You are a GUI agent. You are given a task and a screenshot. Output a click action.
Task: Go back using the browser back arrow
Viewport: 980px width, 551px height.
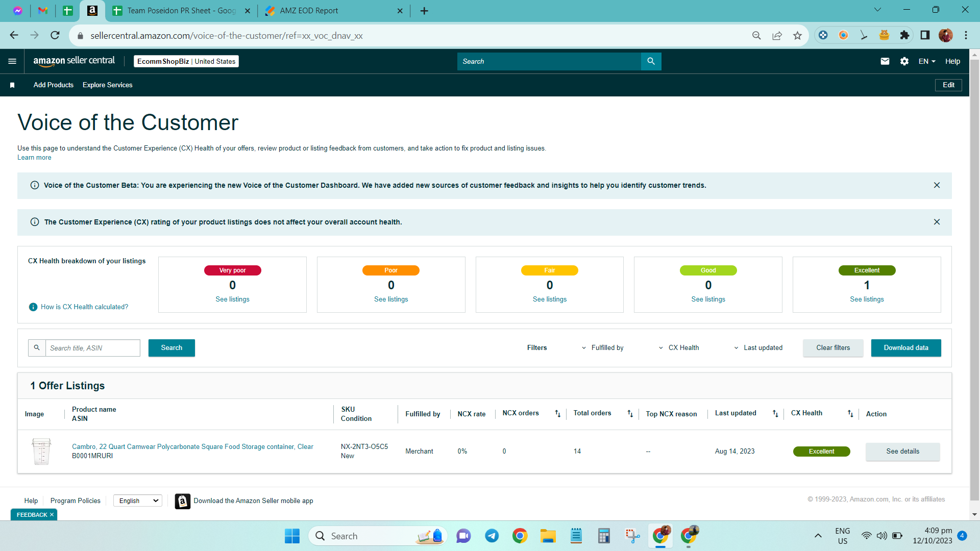(14, 35)
